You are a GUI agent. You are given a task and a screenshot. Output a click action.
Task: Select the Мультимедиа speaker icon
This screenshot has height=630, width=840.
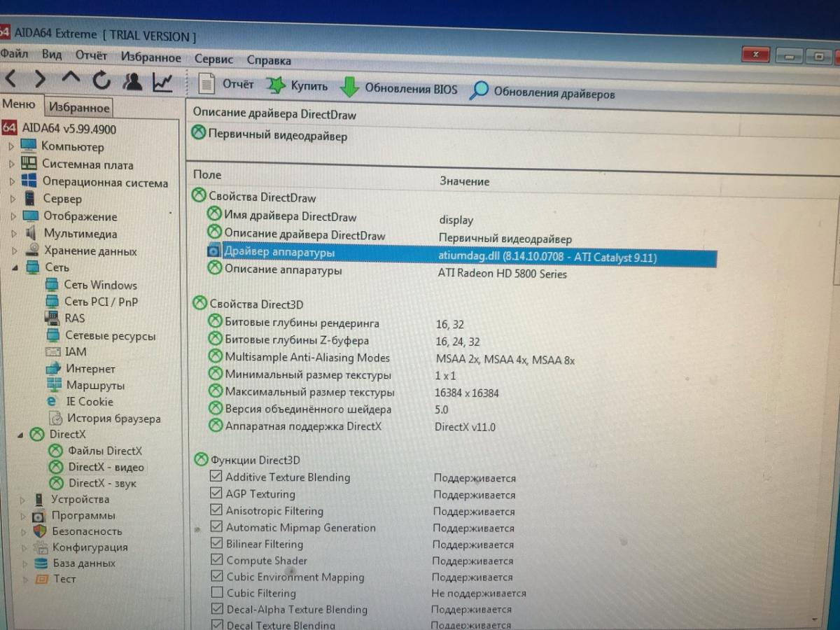coord(31,233)
